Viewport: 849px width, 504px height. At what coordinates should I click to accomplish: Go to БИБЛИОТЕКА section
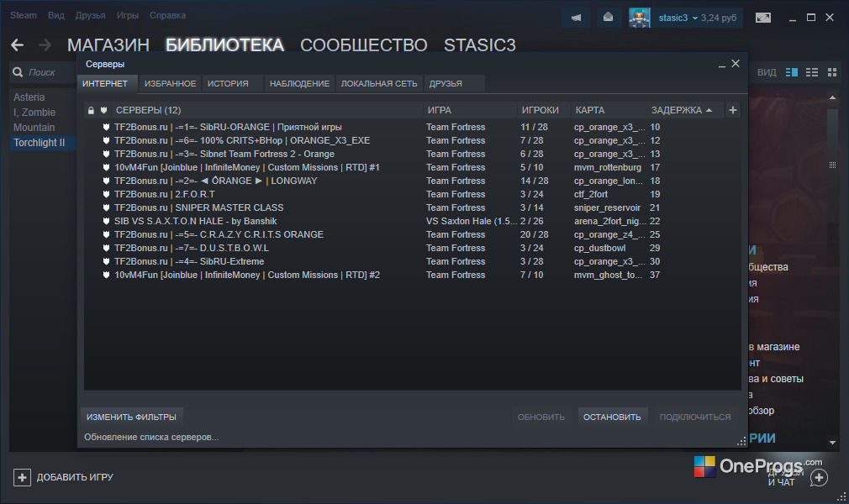(x=224, y=45)
